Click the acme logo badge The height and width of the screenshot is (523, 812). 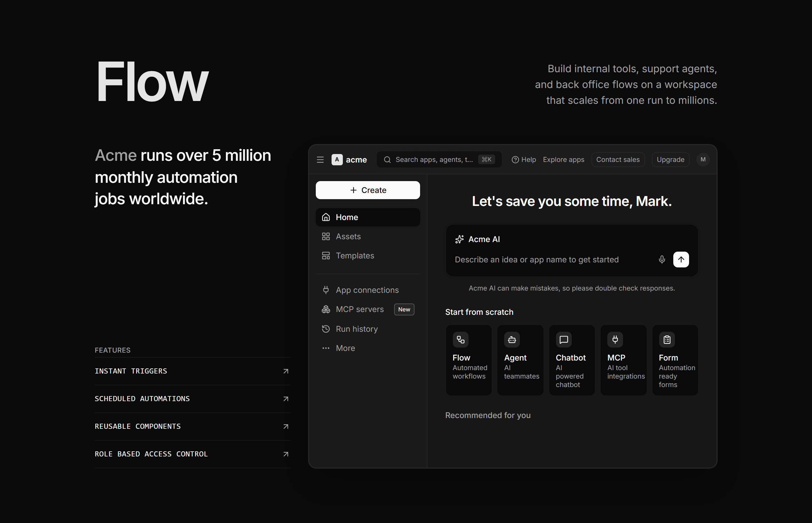point(337,160)
